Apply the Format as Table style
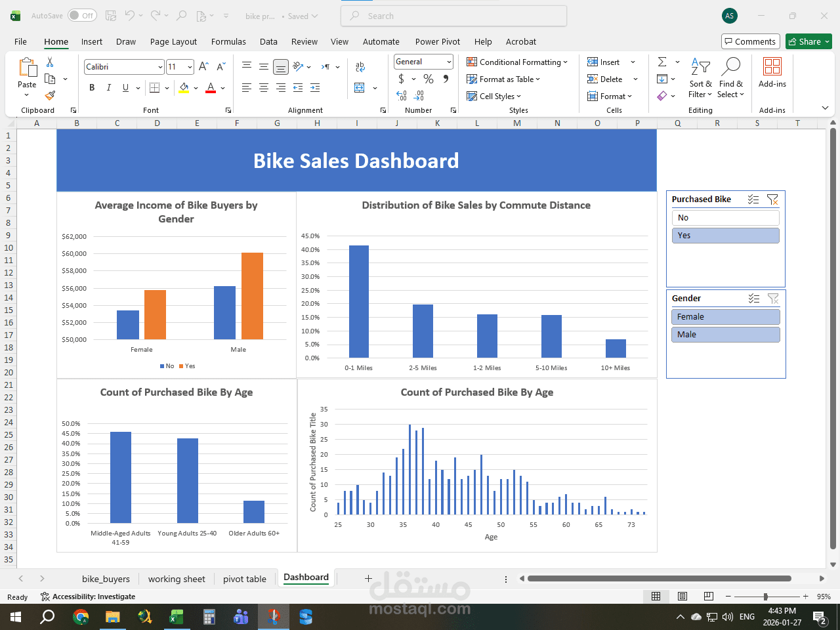Viewport: 840px width, 630px height. point(503,79)
